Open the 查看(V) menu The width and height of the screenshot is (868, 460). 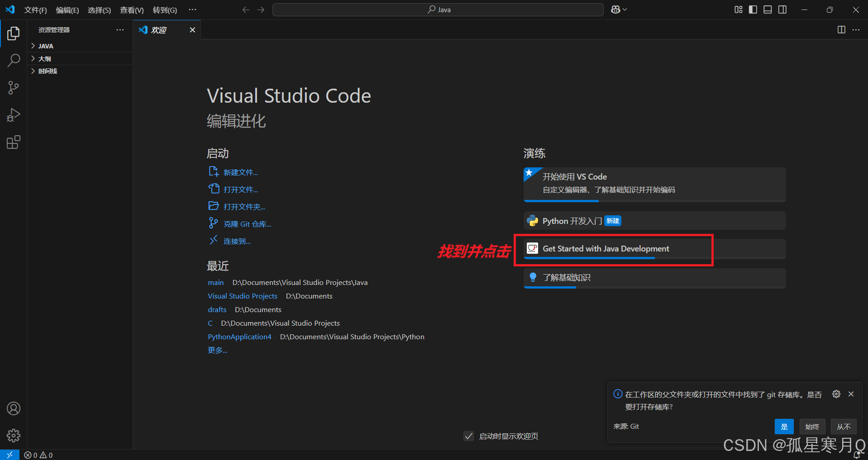(132, 10)
